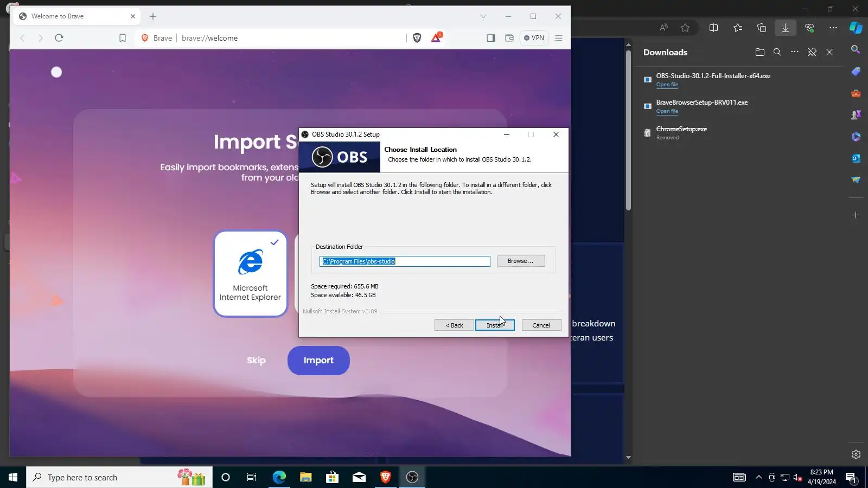Click the Brave VPN button
Image resolution: width=868 pixels, height=488 pixels.
tap(534, 38)
